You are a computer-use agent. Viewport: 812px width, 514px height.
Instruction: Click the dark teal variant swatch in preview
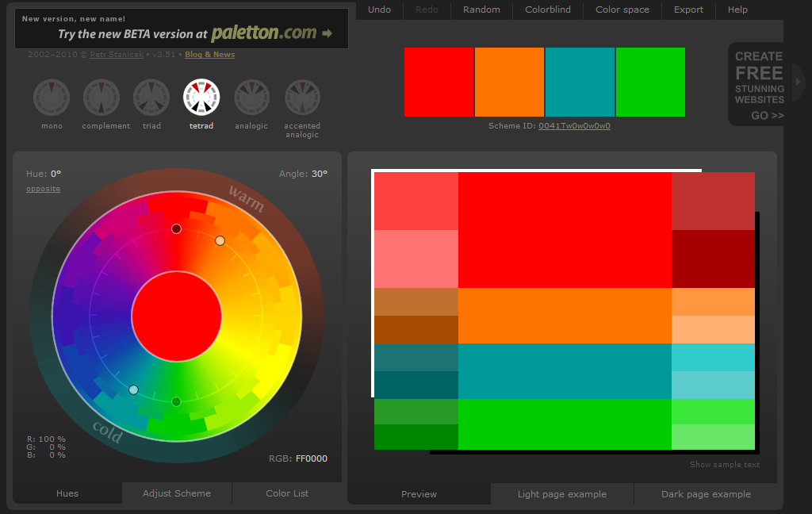coord(416,385)
